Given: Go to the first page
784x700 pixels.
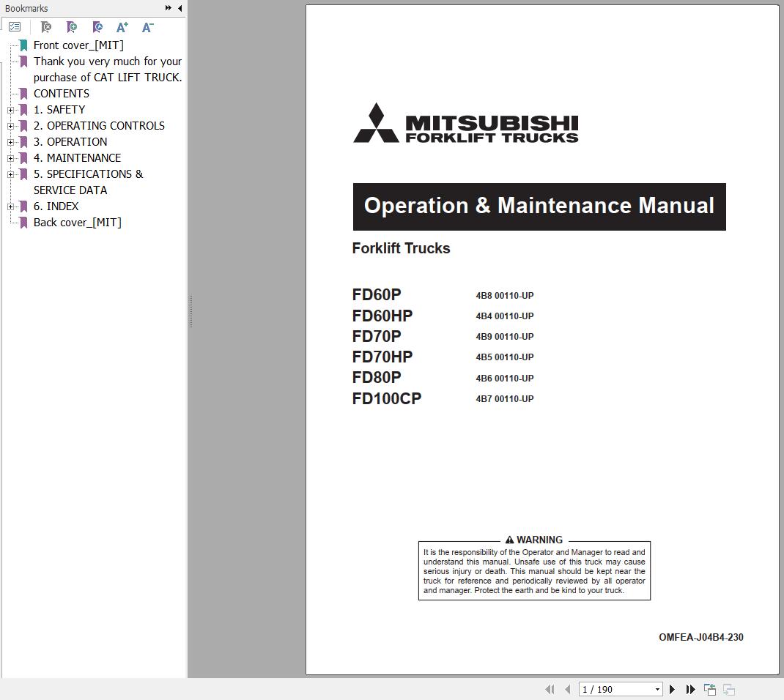Looking at the screenshot, I should pos(550,690).
